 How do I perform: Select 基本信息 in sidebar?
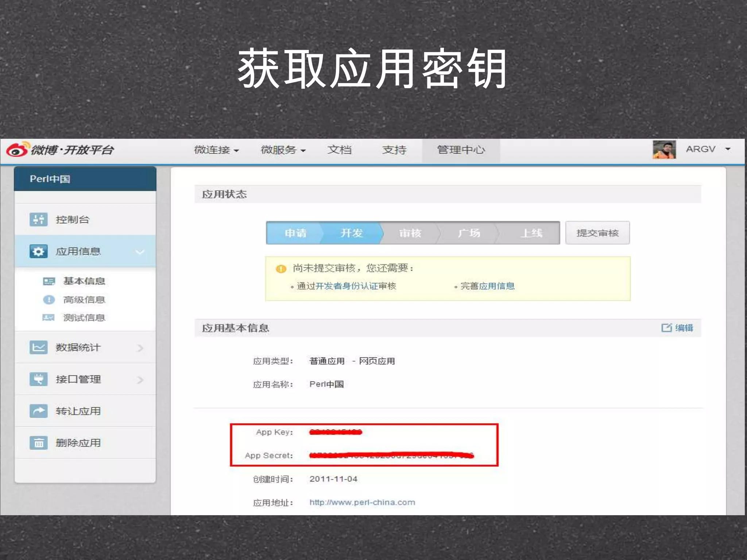point(84,281)
